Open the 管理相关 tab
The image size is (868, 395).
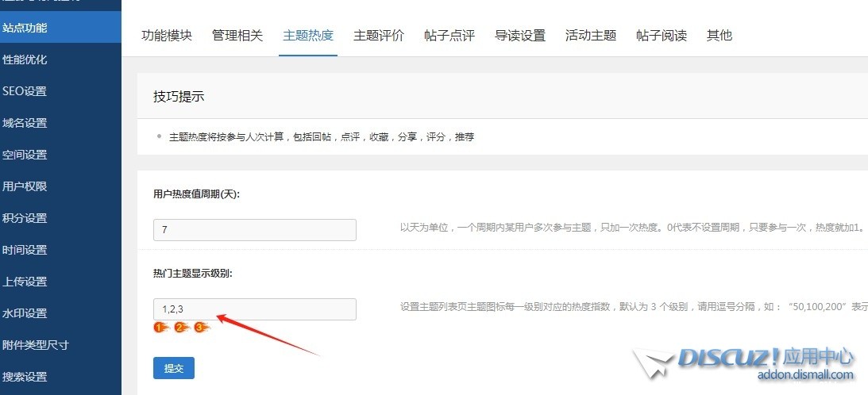pos(237,36)
